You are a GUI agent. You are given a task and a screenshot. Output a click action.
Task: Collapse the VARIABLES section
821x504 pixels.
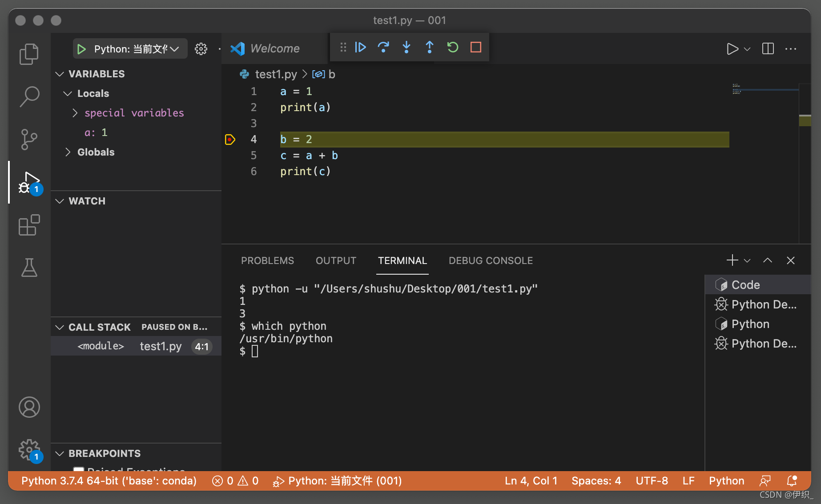click(60, 74)
